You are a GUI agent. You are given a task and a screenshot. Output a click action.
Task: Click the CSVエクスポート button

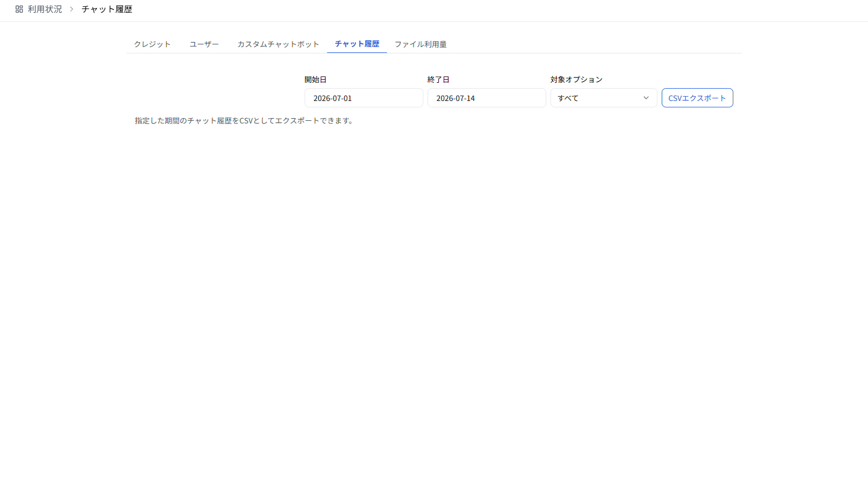[x=697, y=98]
